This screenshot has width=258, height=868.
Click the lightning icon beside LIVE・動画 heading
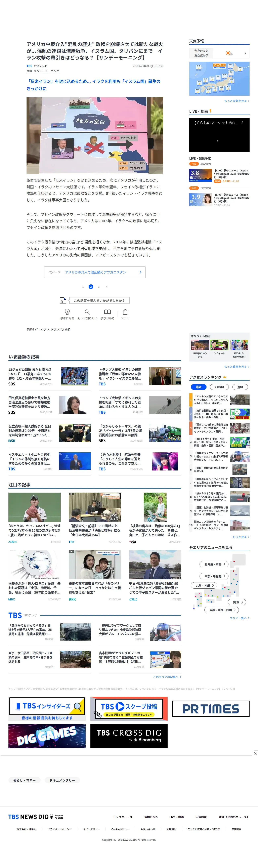coord(211,111)
